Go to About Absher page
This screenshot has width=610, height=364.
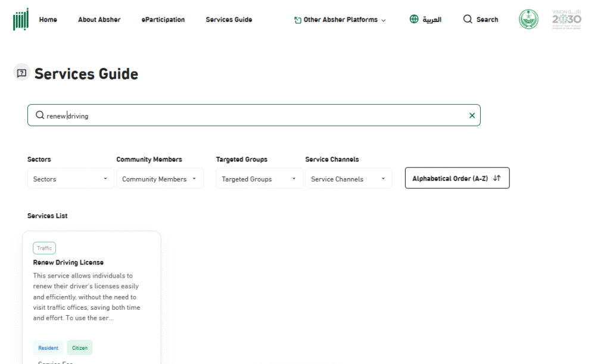99,20
